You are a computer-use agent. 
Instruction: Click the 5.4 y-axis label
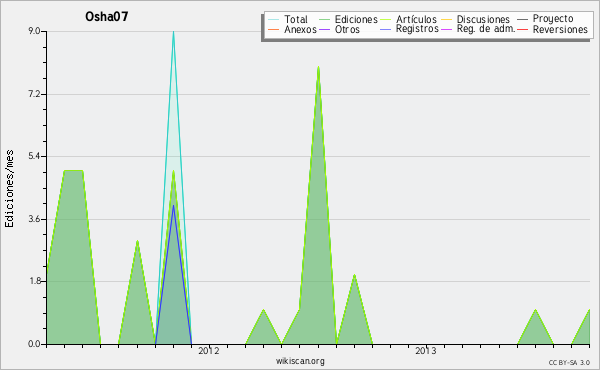pos(34,156)
